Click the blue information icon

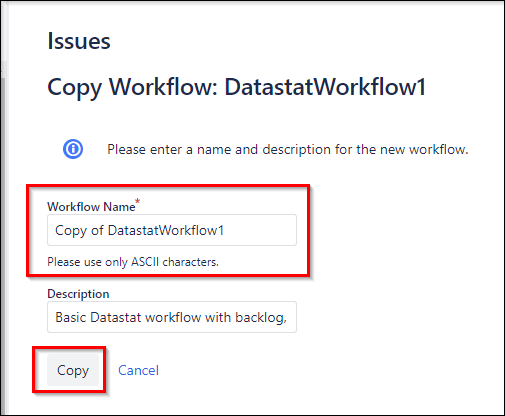(73, 149)
